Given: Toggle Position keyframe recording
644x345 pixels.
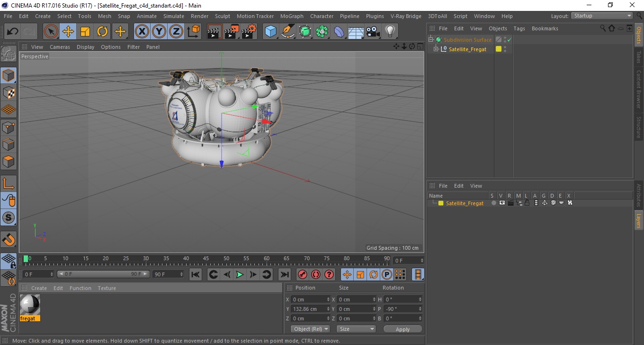Looking at the screenshot, I should pos(347,274).
